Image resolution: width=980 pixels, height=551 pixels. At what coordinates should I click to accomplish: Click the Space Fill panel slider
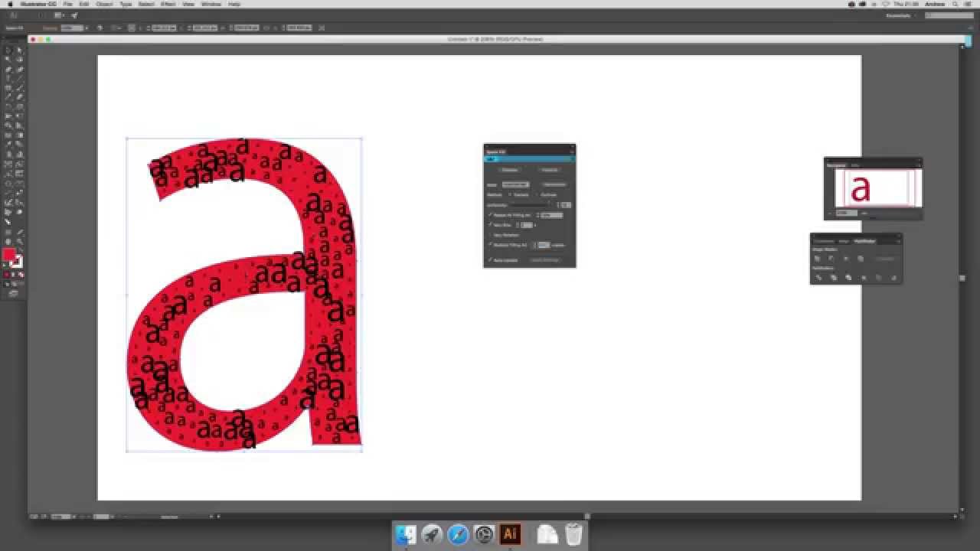point(532,205)
